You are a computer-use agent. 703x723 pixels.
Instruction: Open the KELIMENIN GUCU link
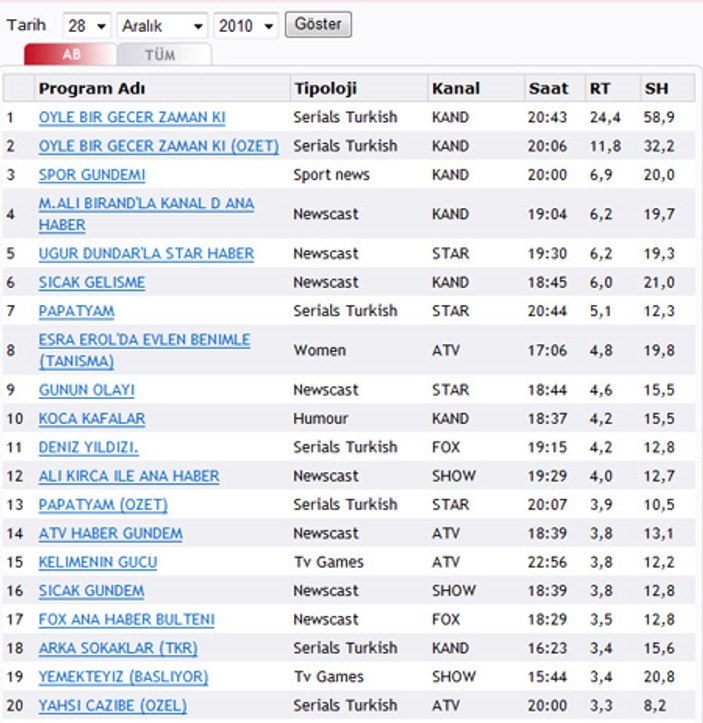click(98, 562)
